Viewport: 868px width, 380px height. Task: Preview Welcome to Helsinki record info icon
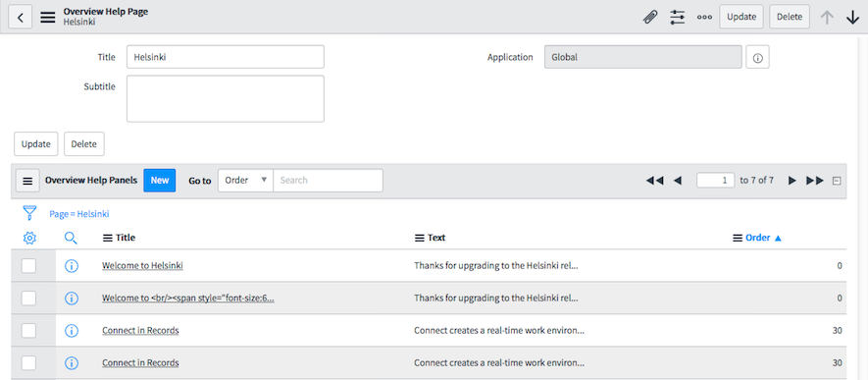(72, 266)
